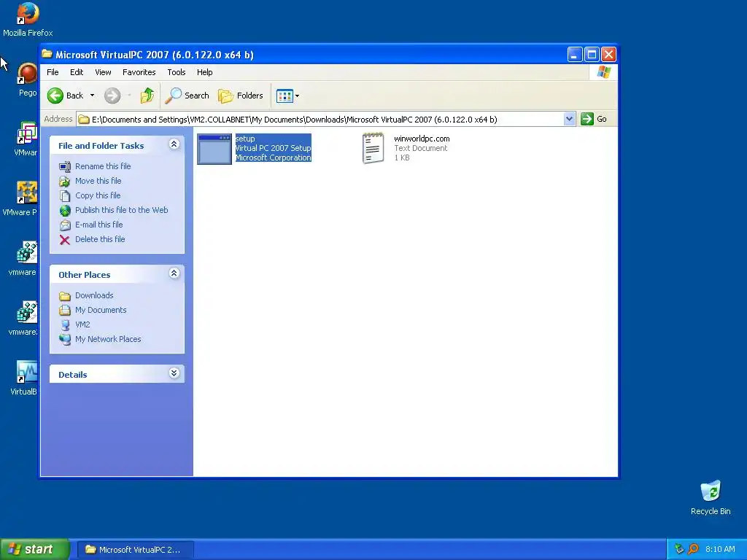Screen dimensions: 747x560
Task: Click inside the Address path field
Action: click(320, 119)
